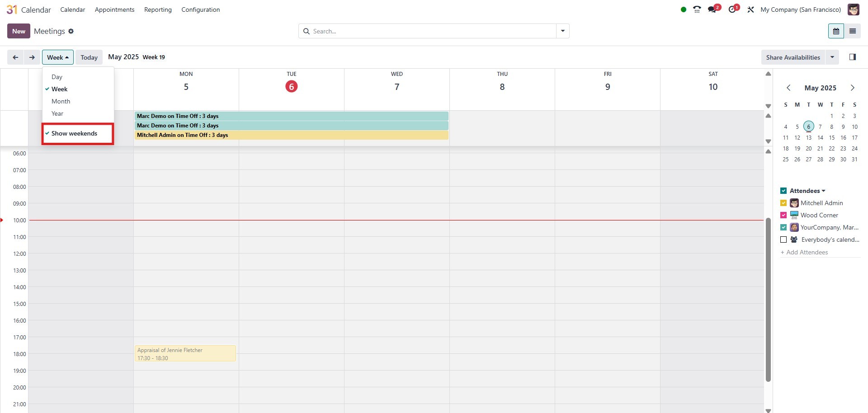Image resolution: width=868 pixels, height=413 pixels.
Task: Open the Meetings settings gear icon
Action: coord(71,31)
